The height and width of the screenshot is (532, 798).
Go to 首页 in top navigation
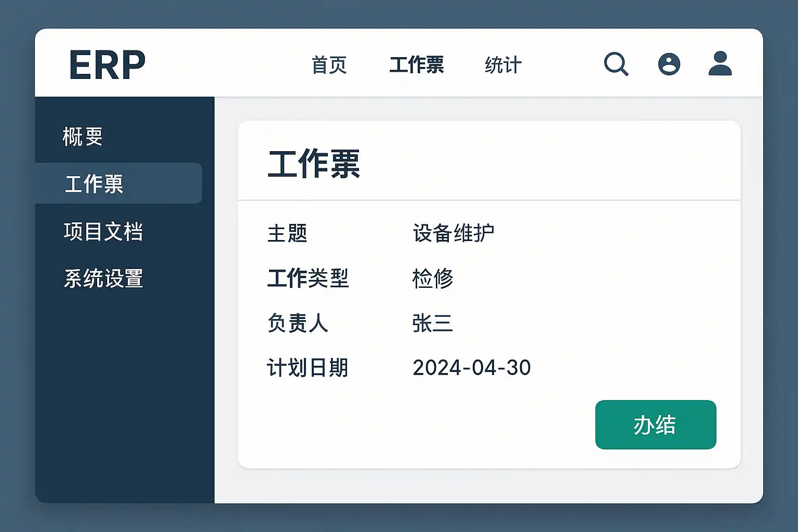point(329,65)
